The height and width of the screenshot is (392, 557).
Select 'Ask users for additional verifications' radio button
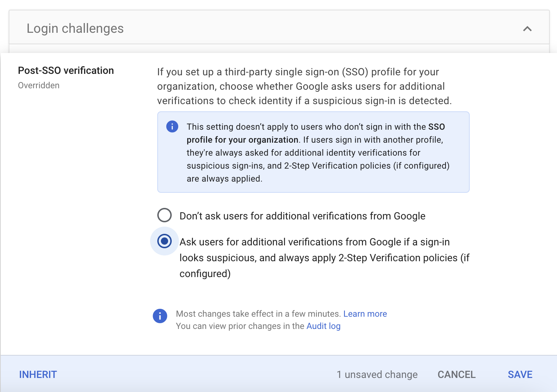coord(165,241)
